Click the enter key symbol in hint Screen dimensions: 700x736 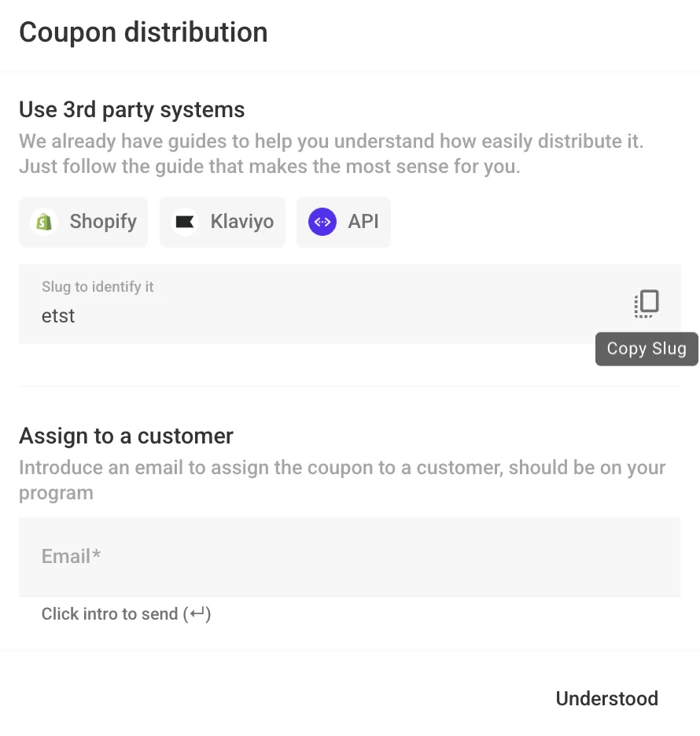click(x=197, y=614)
